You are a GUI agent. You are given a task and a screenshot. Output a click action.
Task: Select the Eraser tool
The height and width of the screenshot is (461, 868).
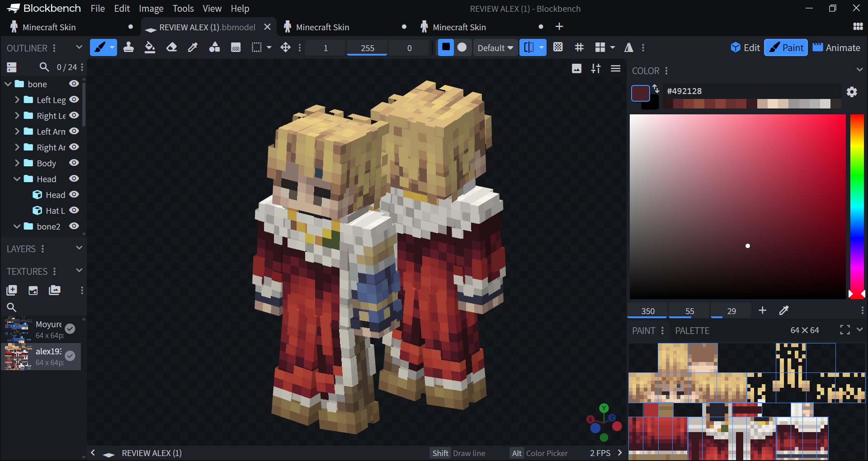pos(171,47)
